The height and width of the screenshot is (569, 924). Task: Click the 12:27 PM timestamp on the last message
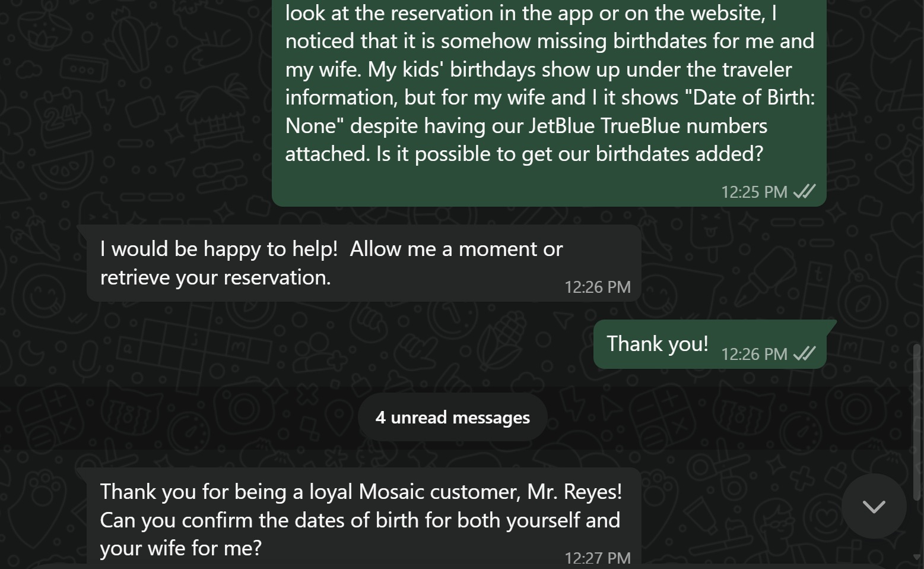598,558
